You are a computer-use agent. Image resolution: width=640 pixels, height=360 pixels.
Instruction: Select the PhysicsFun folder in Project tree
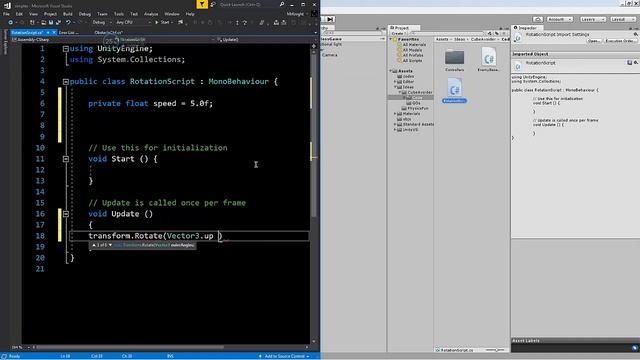[x=417, y=109]
